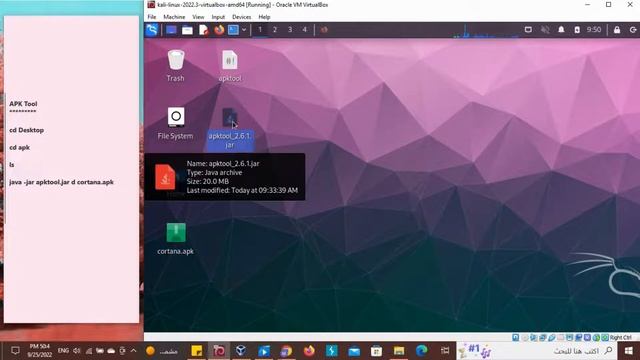Launch Firefox from the Kali panel
The image size is (640, 360).
[219, 30]
